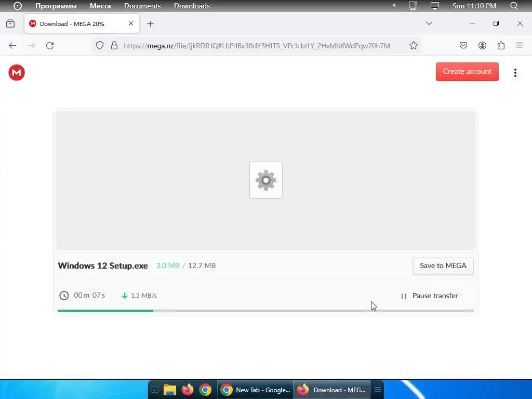Open the Программы menu
Image resolution: width=532 pixels, height=399 pixels.
click(56, 6)
